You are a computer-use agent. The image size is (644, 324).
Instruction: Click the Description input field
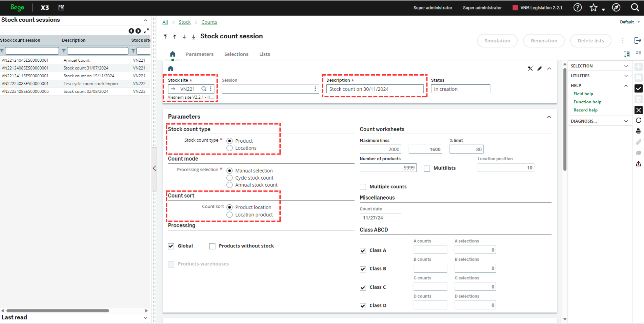point(375,89)
